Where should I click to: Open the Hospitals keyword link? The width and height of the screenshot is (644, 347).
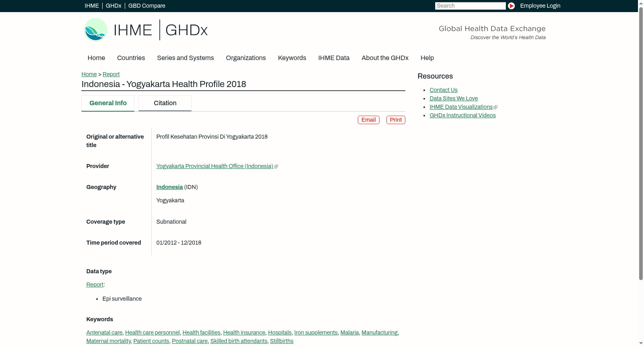point(280,332)
